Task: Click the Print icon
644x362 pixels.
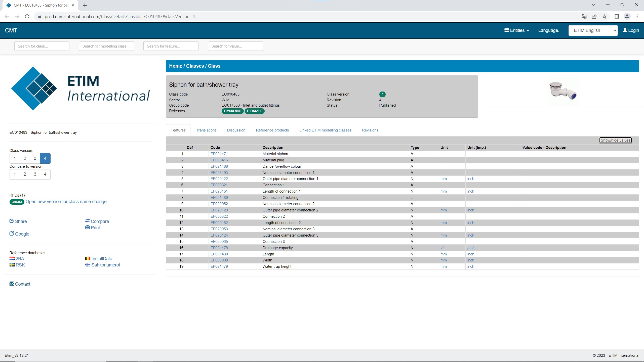Action: point(87,227)
